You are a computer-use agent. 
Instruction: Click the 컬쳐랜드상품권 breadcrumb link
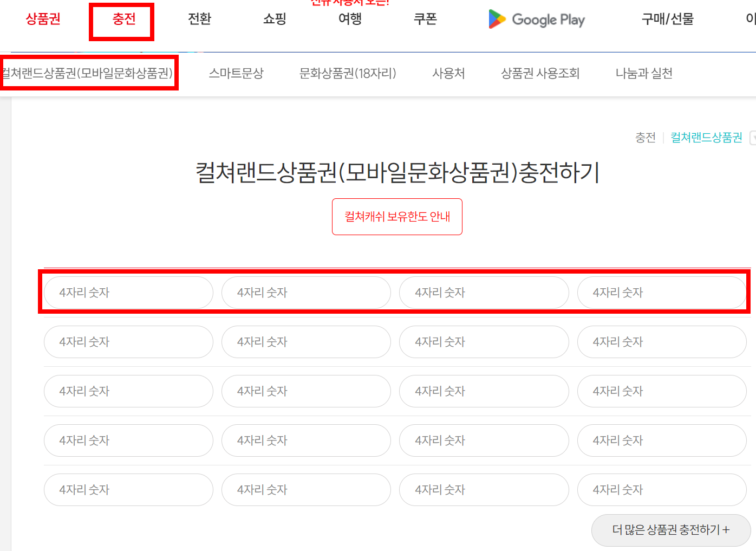707,138
